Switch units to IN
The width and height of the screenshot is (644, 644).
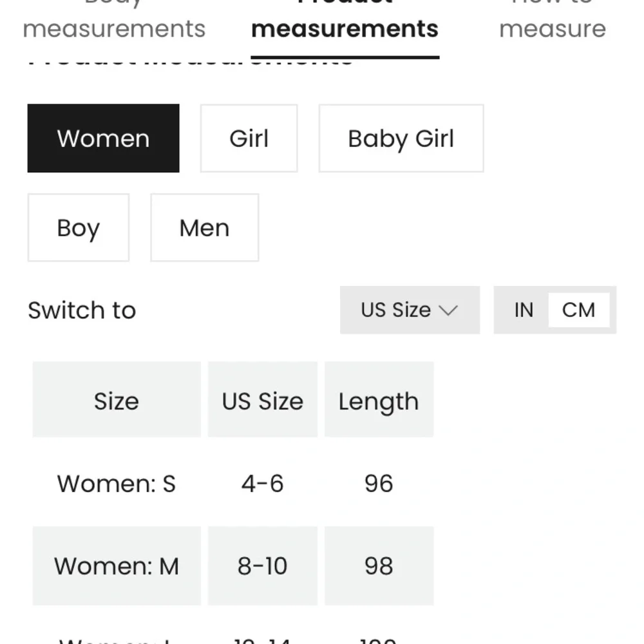coord(524,310)
